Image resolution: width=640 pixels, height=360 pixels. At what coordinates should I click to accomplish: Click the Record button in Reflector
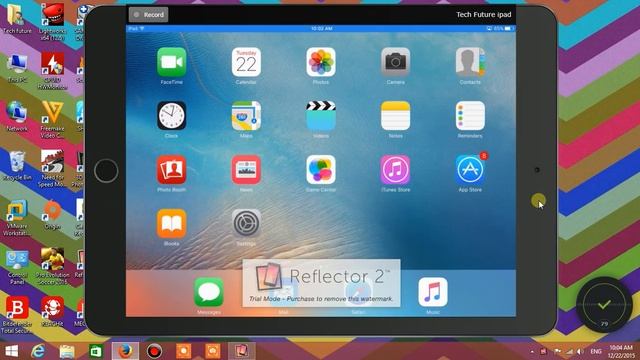pos(149,15)
